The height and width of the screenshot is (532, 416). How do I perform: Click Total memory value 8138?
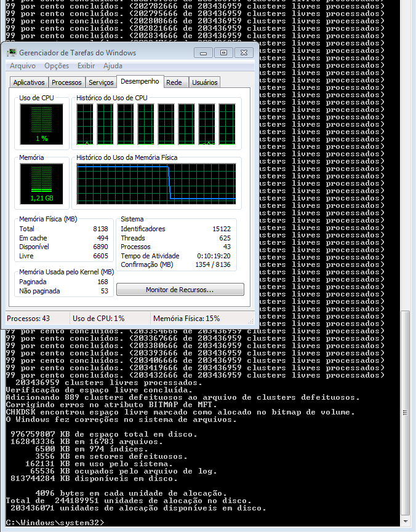point(100,229)
